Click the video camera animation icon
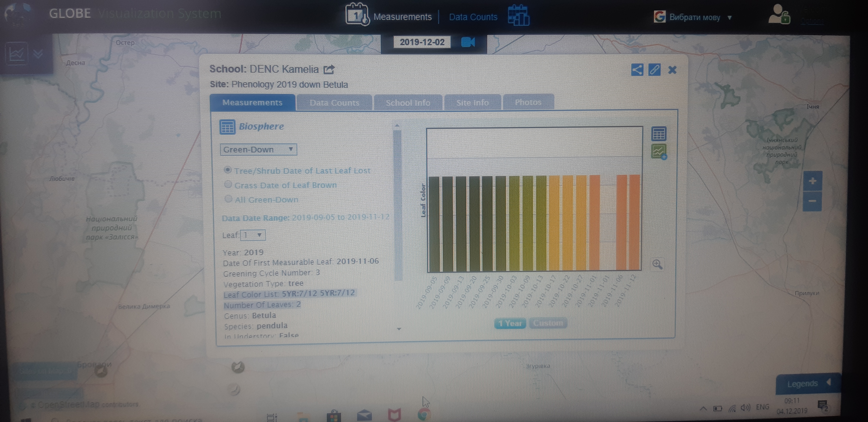The height and width of the screenshot is (422, 868). (468, 42)
